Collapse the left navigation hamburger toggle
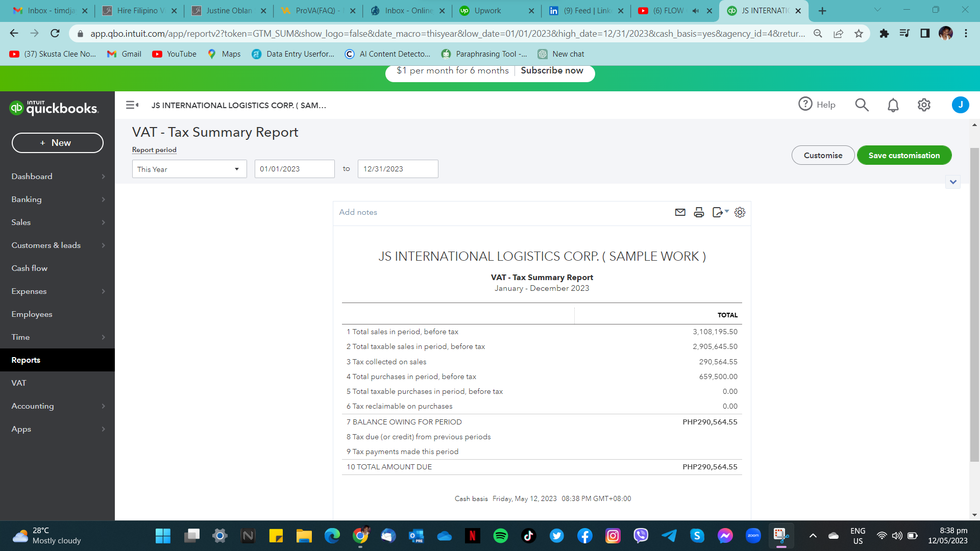 point(132,105)
